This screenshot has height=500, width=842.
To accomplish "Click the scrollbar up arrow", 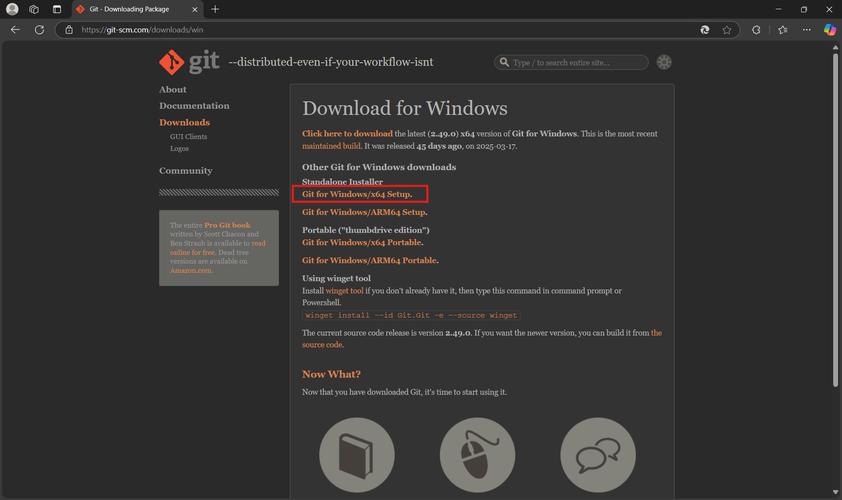I will (835, 47).
